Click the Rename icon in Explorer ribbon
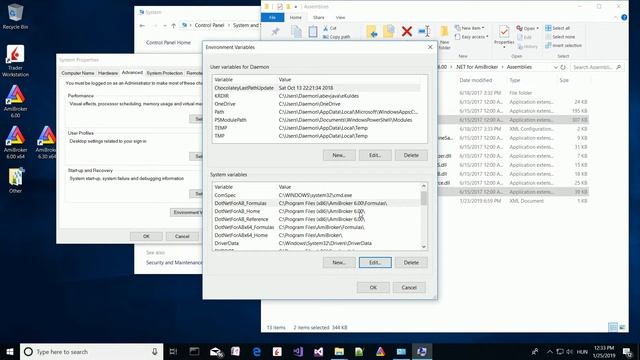The image size is (640, 360). tap(424, 31)
